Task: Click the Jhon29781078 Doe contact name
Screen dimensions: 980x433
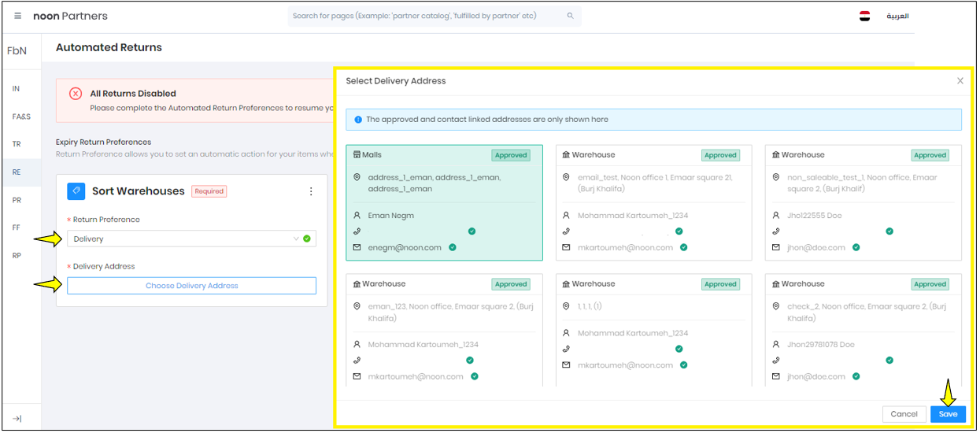Action: click(820, 344)
